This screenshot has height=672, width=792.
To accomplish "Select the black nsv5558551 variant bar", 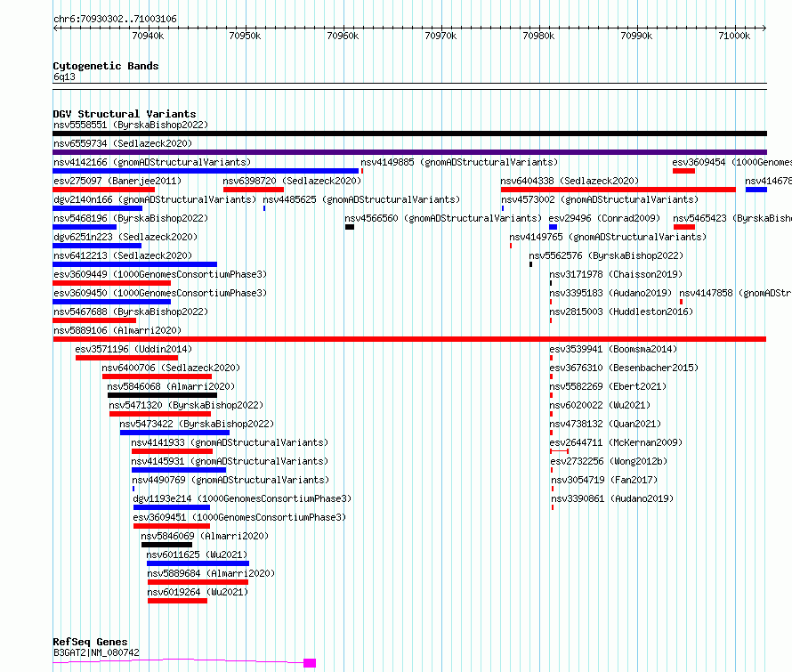I will click(x=409, y=134).
